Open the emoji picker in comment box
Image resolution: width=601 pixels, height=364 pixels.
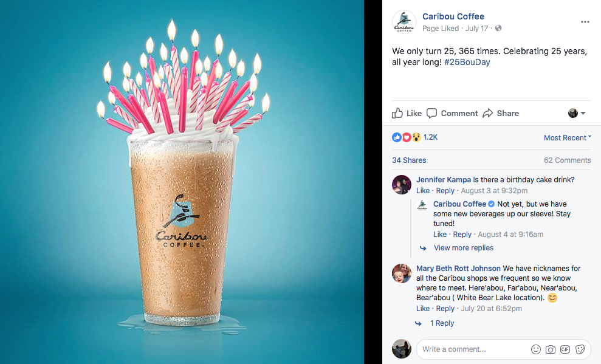tap(536, 349)
